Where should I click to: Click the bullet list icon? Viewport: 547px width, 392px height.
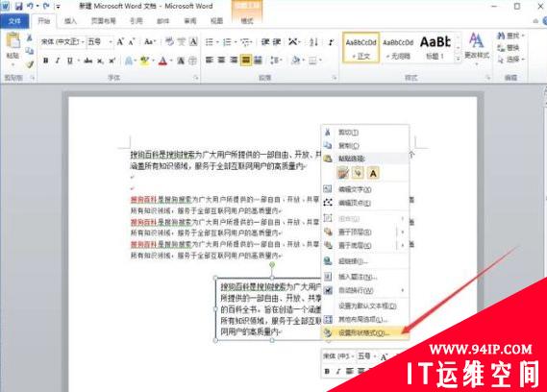click(210, 42)
